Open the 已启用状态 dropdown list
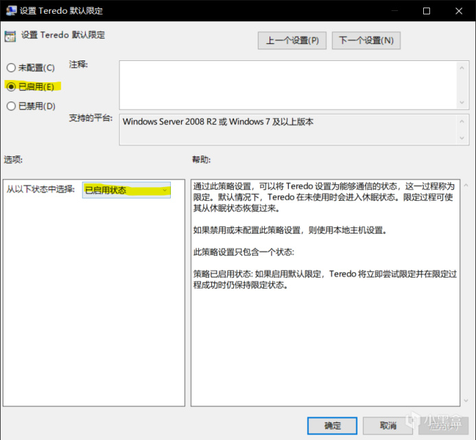 [x=127, y=190]
